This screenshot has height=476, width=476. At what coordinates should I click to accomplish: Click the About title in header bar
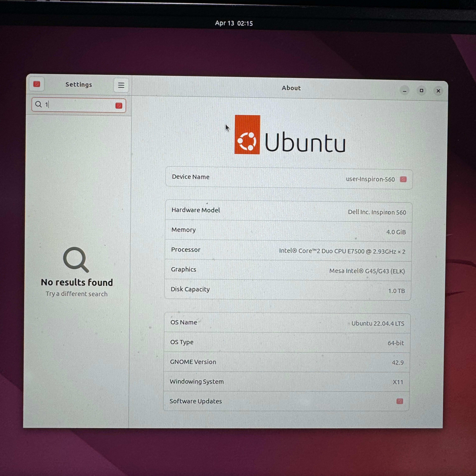point(291,88)
